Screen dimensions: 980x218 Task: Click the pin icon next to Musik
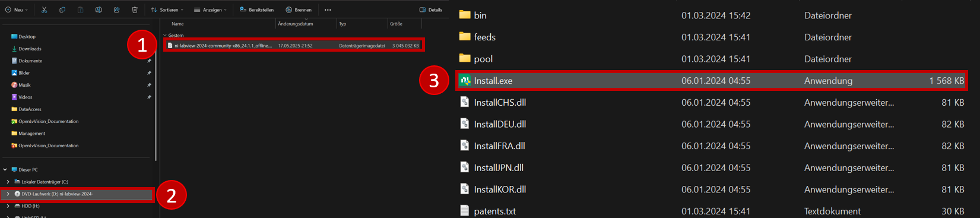click(149, 85)
